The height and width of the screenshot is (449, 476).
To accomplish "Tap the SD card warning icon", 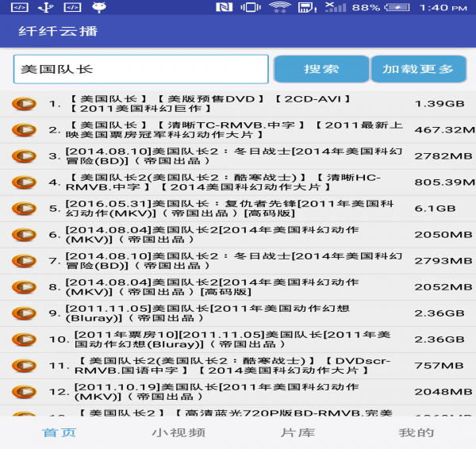I will click(307, 7).
